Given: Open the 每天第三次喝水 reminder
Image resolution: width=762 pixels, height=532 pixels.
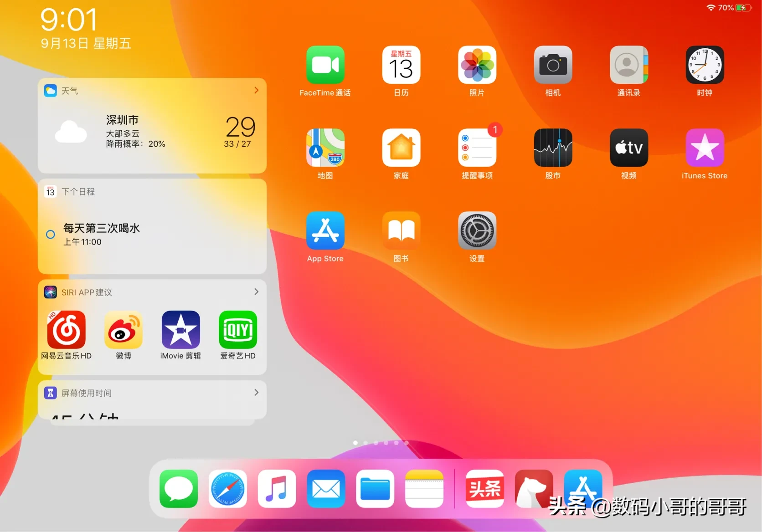Looking at the screenshot, I should 101,234.
